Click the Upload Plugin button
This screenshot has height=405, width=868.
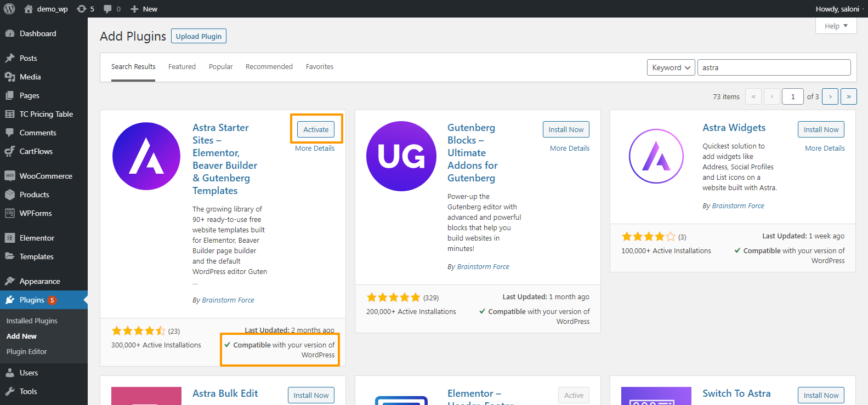[x=198, y=36]
